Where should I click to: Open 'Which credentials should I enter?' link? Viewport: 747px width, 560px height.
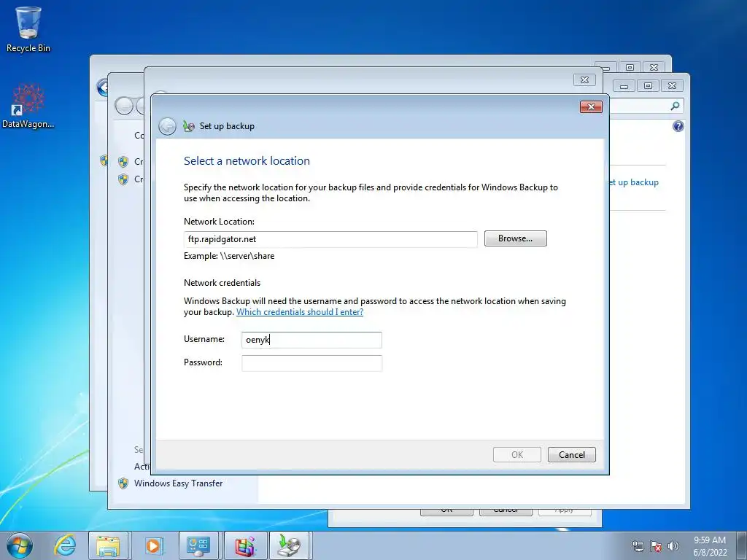300,312
